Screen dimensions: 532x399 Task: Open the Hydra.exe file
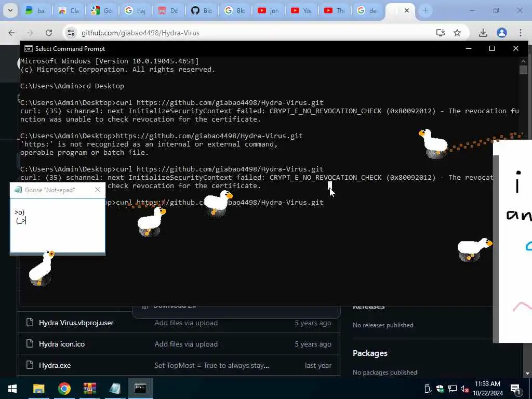[x=55, y=365]
